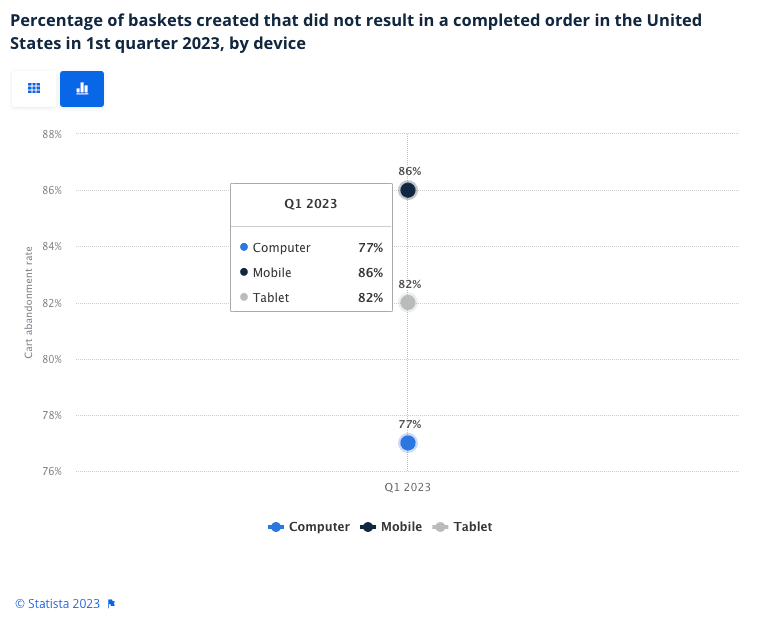Open the Statista 2023 copyright link

57,604
